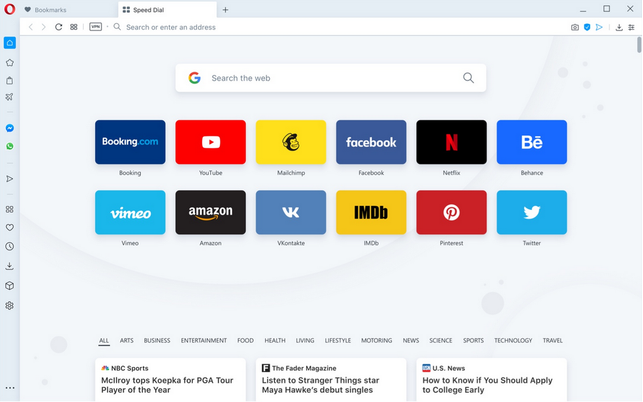Screen dimensions: 643x402
Task: Toggle the VPN badge in address bar
Action: coord(96,27)
